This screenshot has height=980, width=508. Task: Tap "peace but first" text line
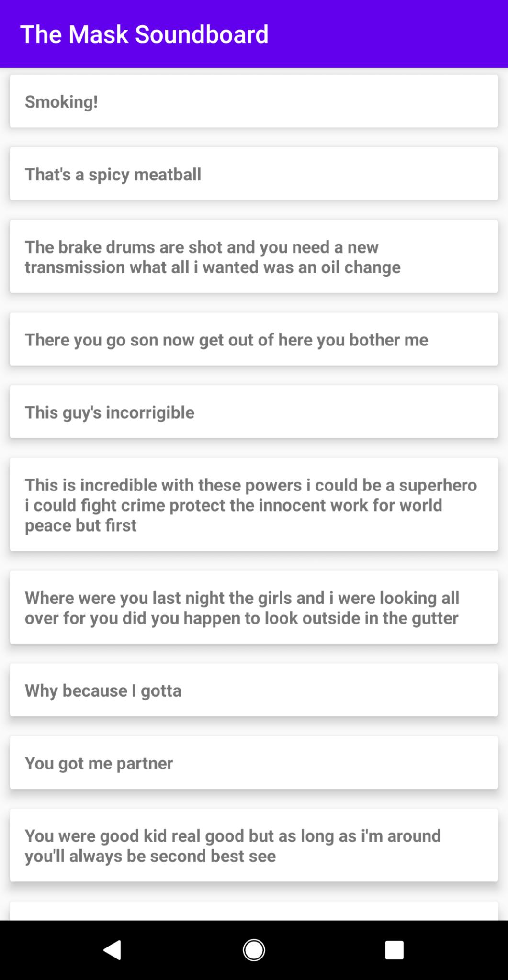click(80, 525)
